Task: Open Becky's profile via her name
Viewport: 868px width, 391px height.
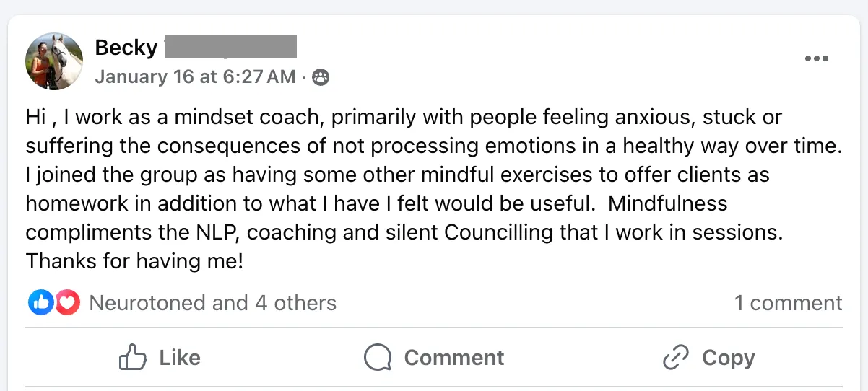Action: click(x=126, y=48)
